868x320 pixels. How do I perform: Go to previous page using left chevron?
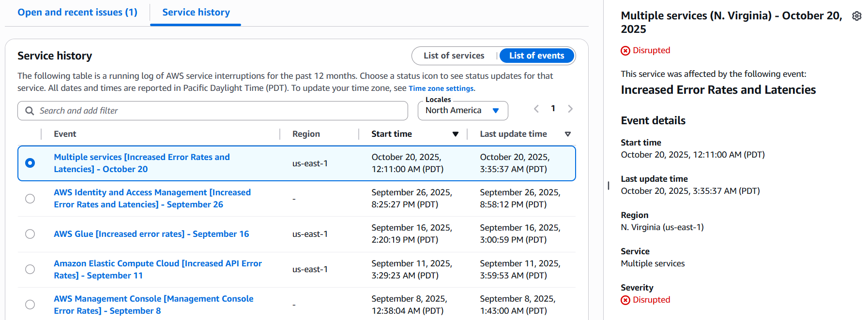pos(536,109)
